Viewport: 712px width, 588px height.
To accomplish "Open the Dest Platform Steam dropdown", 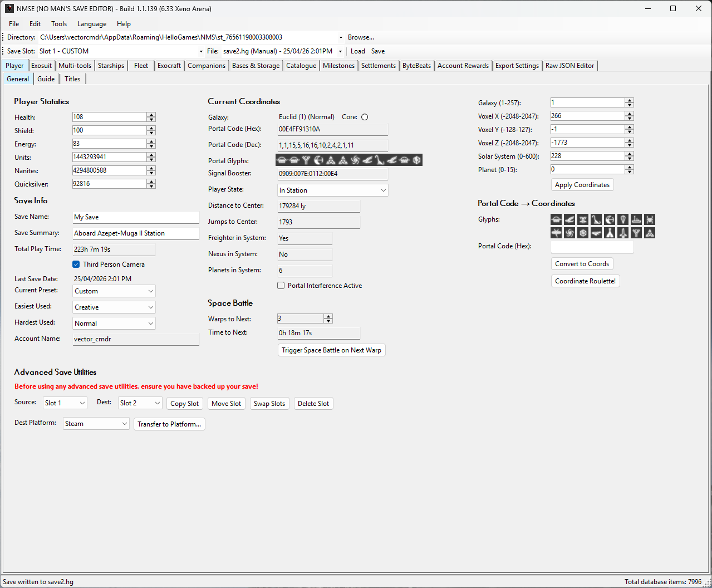I will (x=96, y=424).
